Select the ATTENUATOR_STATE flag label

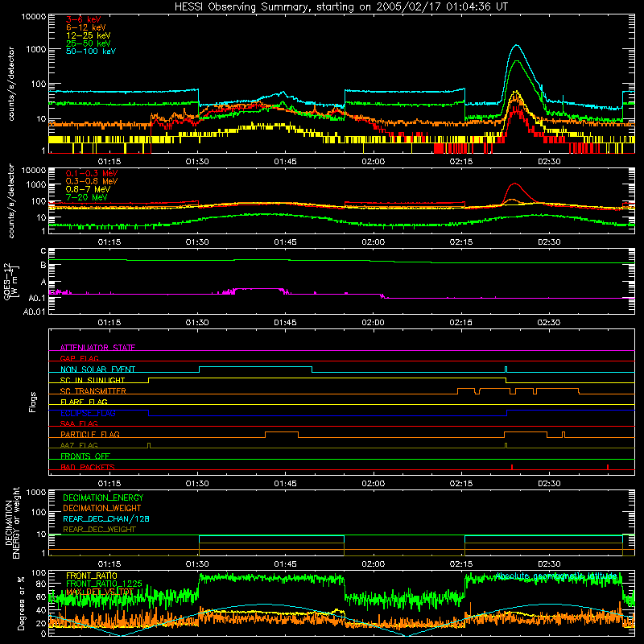(97, 348)
